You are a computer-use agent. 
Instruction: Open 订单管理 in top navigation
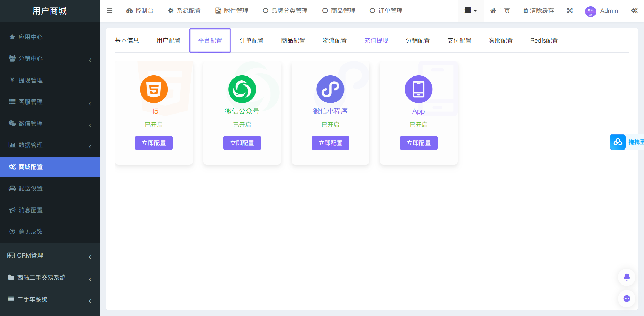coord(386,11)
